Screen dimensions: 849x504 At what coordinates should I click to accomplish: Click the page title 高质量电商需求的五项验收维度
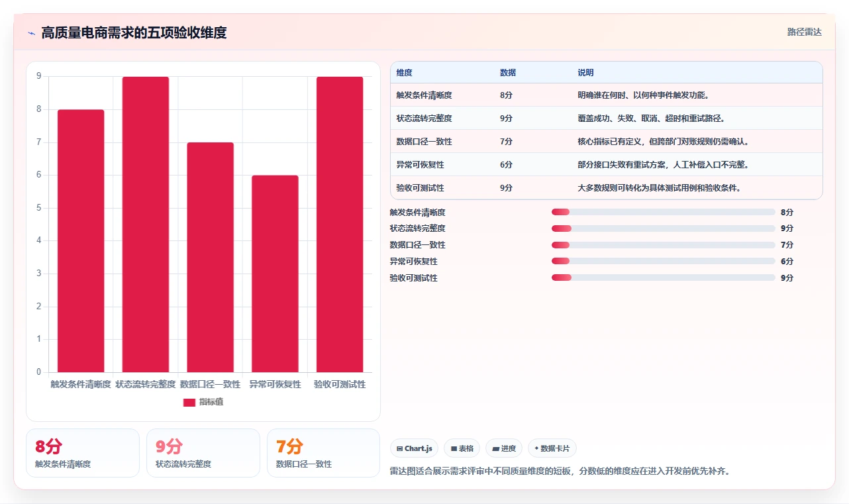[x=134, y=33]
